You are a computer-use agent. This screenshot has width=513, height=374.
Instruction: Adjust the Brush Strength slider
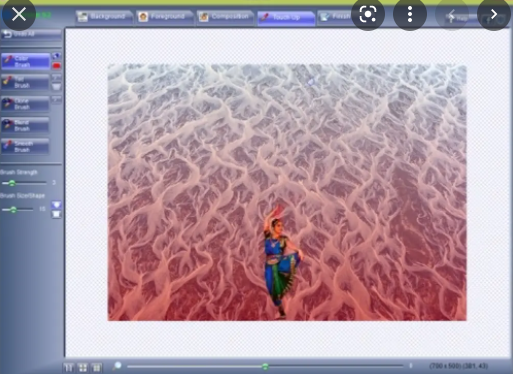point(12,183)
